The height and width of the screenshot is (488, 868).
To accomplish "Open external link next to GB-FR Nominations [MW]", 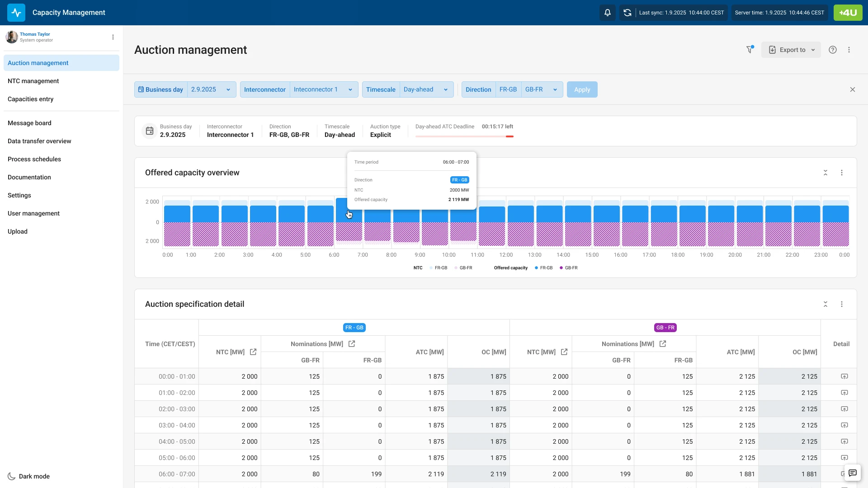I will pos(663,344).
